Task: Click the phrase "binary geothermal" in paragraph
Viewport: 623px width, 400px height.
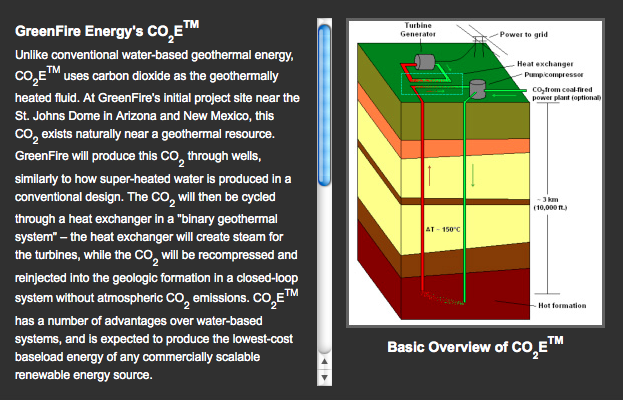Action: click(230, 219)
